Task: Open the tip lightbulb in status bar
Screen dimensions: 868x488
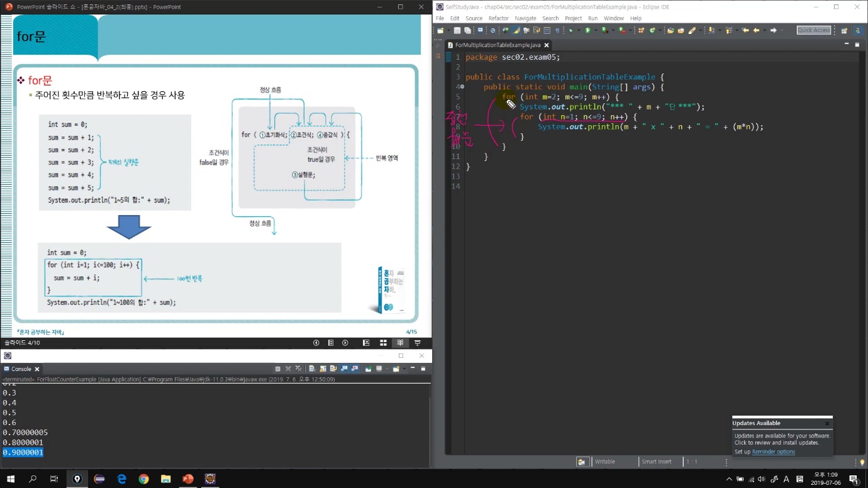Action: [x=862, y=462]
